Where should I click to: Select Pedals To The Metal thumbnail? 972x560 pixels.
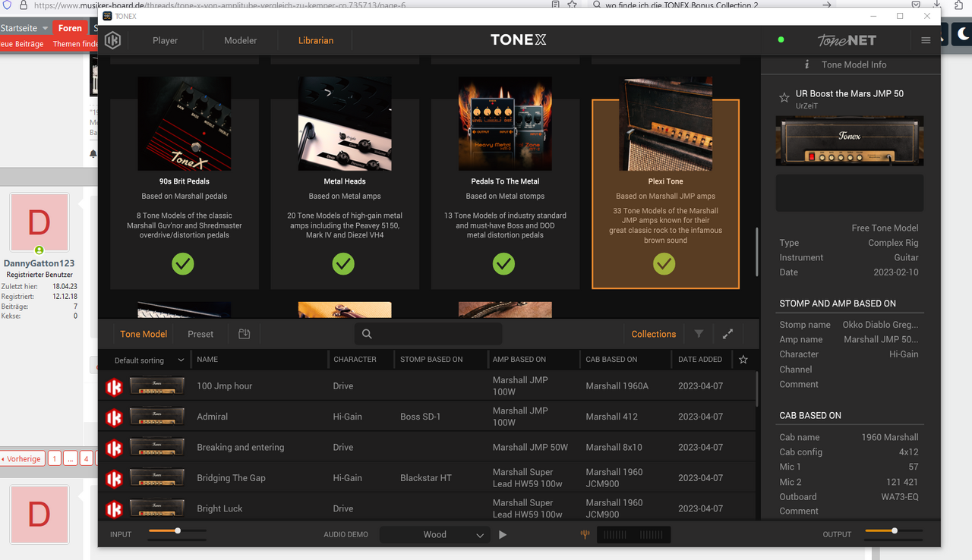tap(505, 124)
